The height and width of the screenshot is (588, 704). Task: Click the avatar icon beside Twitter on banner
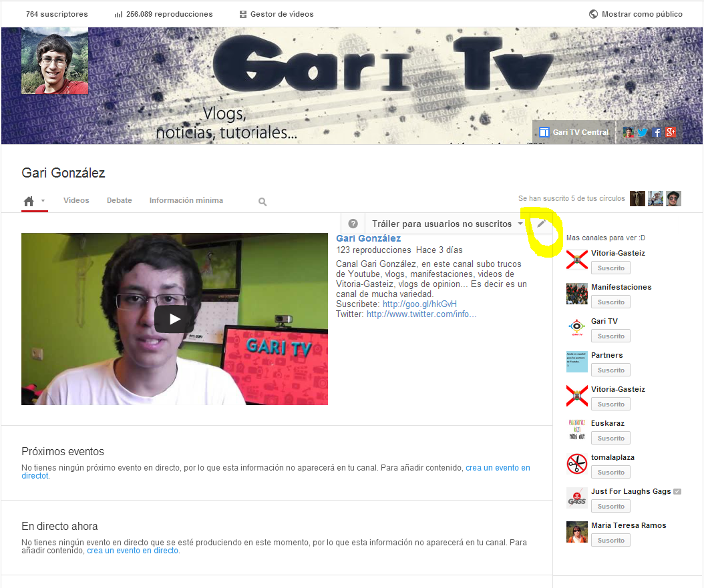(629, 132)
